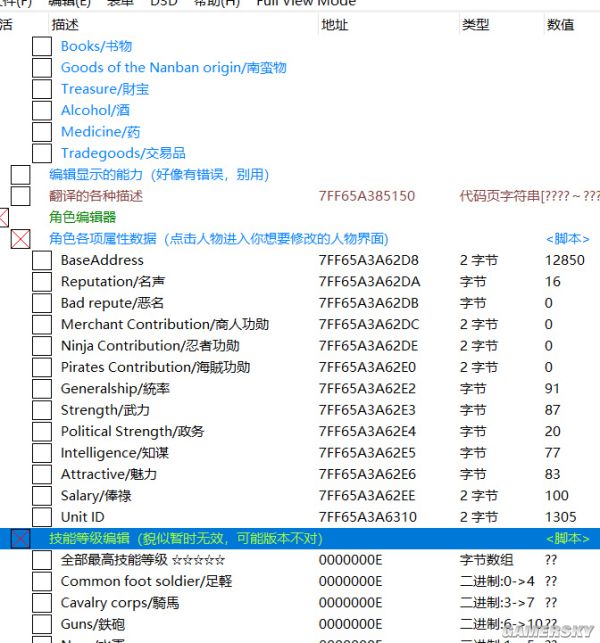This screenshot has height=643, width=600.
Task: Disable the 角色各项属性数据 script checkbox
Action: pyautogui.click(x=21, y=239)
